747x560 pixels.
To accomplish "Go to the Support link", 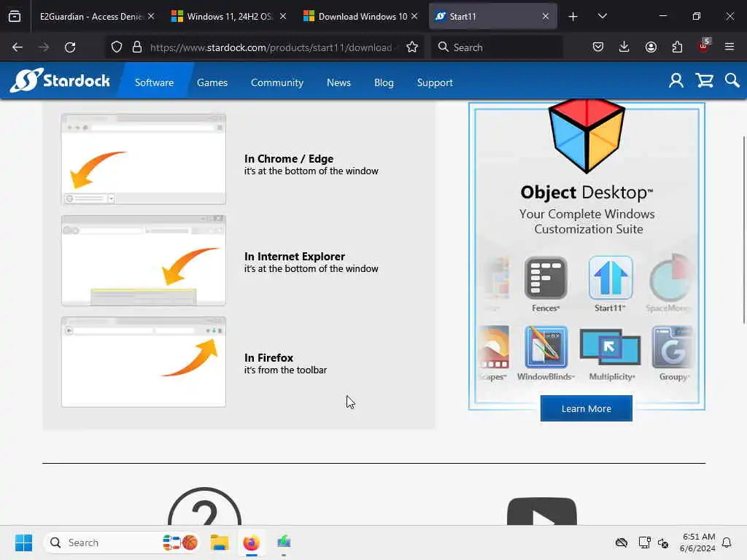I will tap(435, 82).
